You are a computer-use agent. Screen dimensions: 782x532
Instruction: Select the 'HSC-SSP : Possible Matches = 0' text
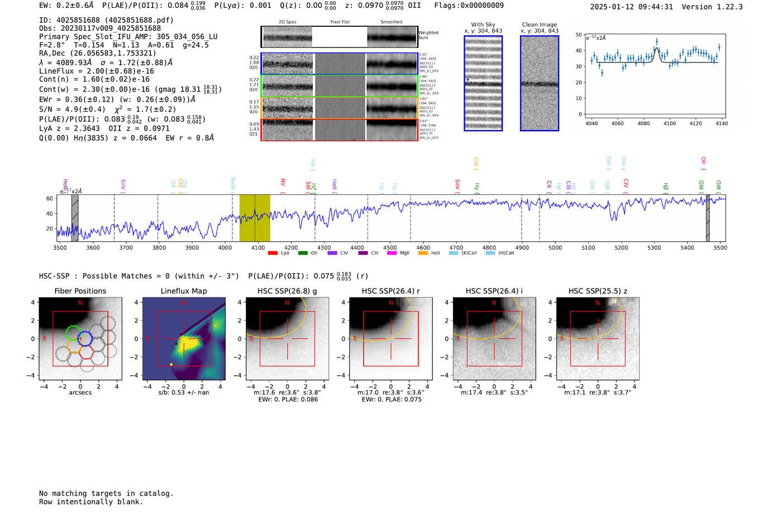[139, 276]
